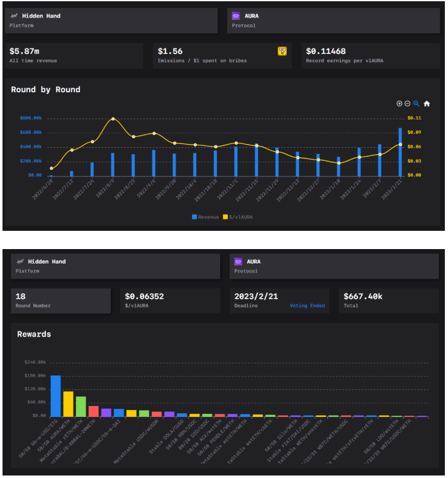
Task: Click the yellow 50/50 AURA/WETH rewards bar
Action: pyautogui.click(x=69, y=404)
